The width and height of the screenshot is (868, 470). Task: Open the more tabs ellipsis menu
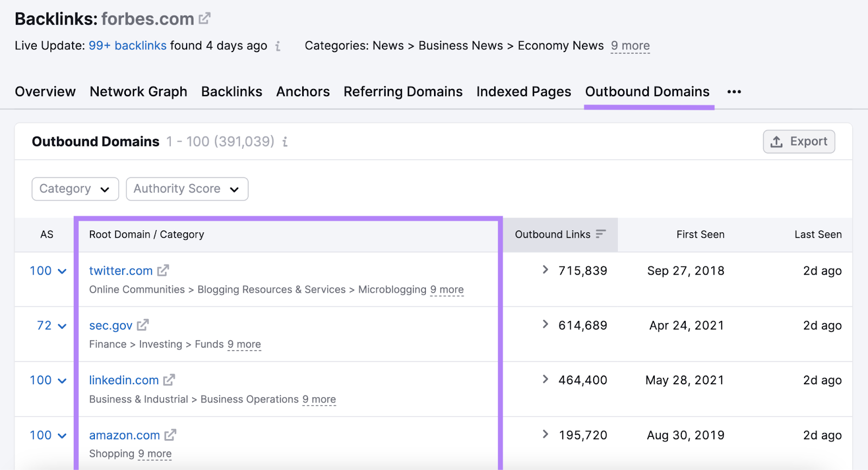(x=734, y=92)
